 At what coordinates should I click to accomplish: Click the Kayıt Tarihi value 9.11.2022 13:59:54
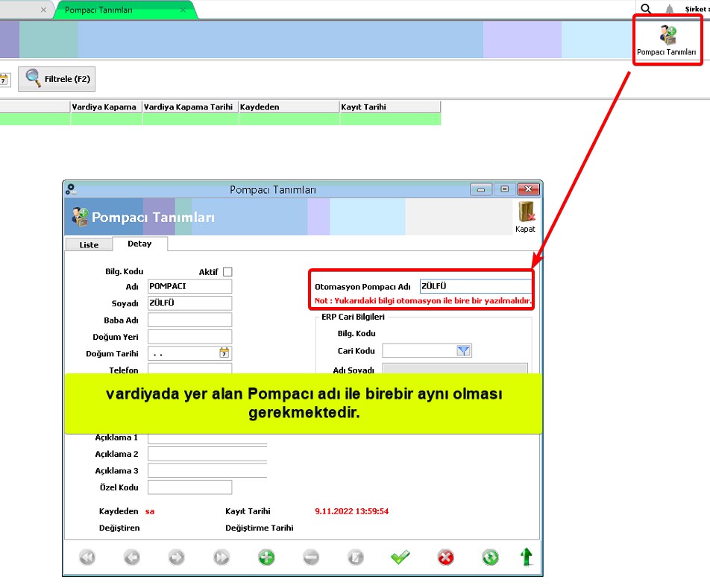pyautogui.click(x=352, y=511)
